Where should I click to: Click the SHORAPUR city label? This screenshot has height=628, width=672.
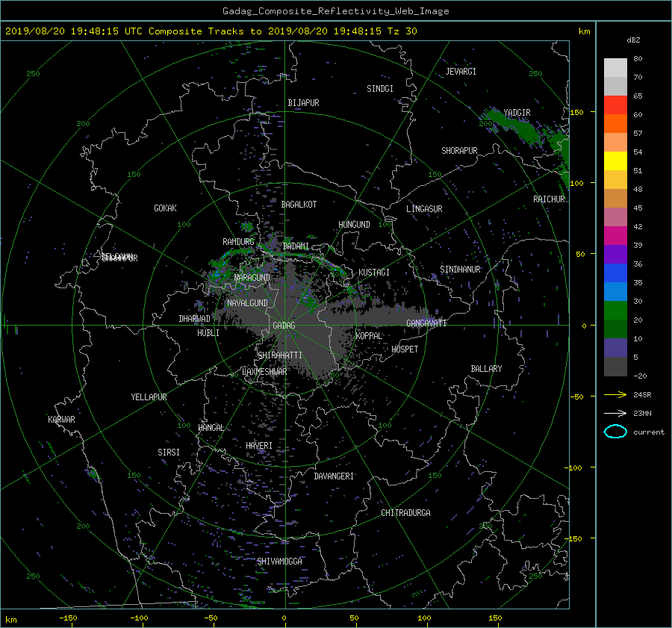[459, 151]
